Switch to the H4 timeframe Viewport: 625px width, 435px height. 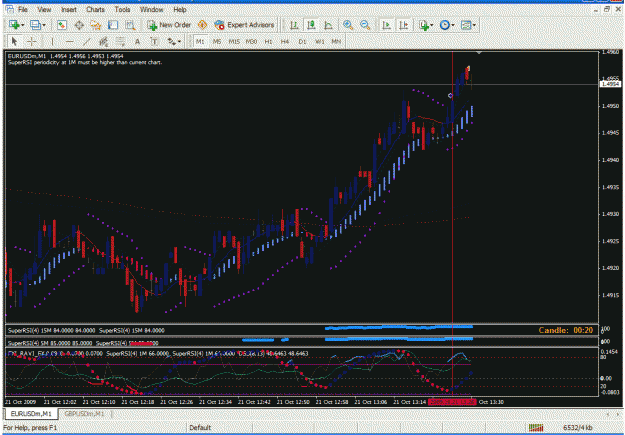(285, 41)
